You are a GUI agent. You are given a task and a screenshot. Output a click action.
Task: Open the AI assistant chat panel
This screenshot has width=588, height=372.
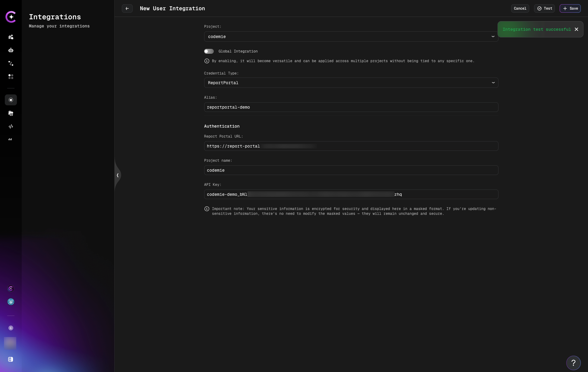tap(11, 37)
